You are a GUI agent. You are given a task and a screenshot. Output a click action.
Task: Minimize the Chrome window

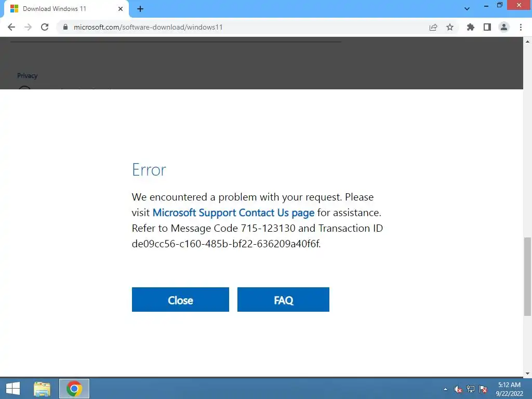tap(486, 5)
